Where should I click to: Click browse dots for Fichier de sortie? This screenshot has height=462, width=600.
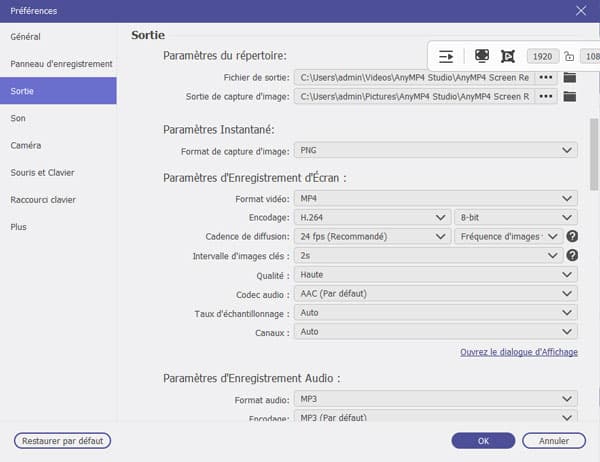546,77
